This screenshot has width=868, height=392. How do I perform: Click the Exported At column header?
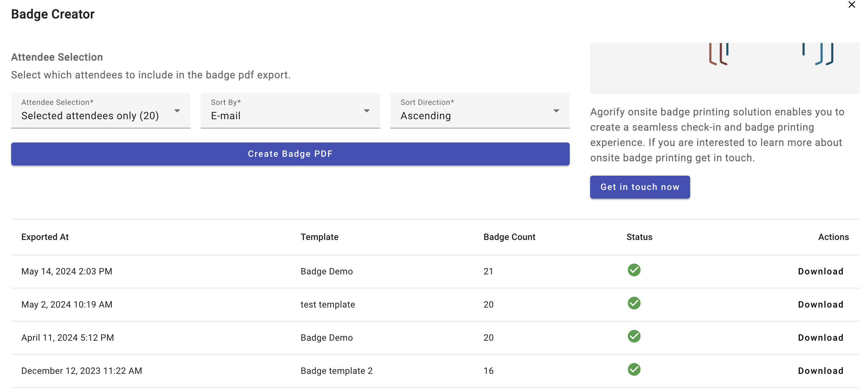[45, 237]
